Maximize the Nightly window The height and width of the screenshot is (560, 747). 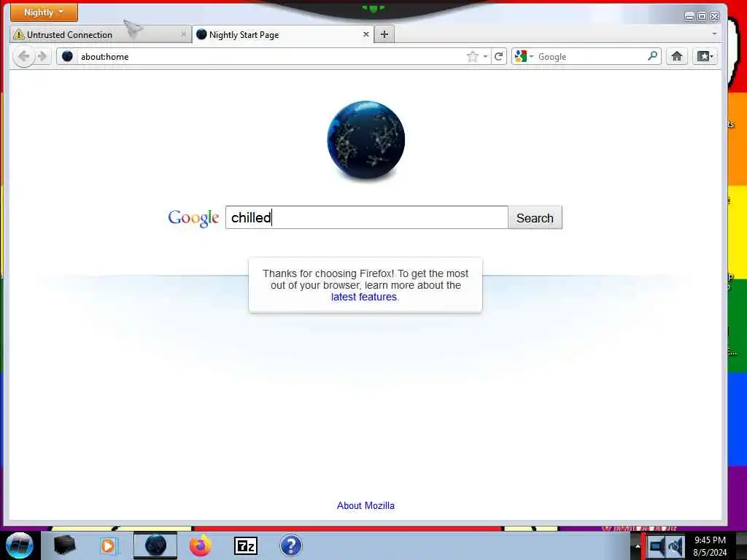(x=703, y=17)
